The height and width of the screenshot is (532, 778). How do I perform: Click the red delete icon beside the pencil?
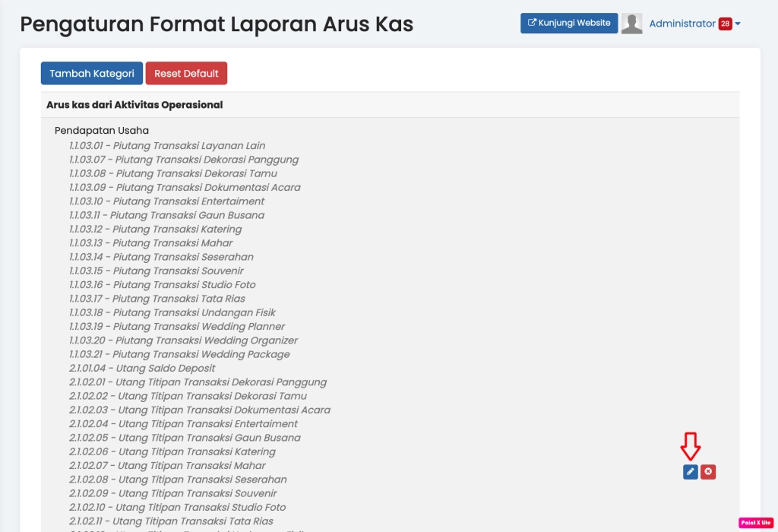[707, 471]
